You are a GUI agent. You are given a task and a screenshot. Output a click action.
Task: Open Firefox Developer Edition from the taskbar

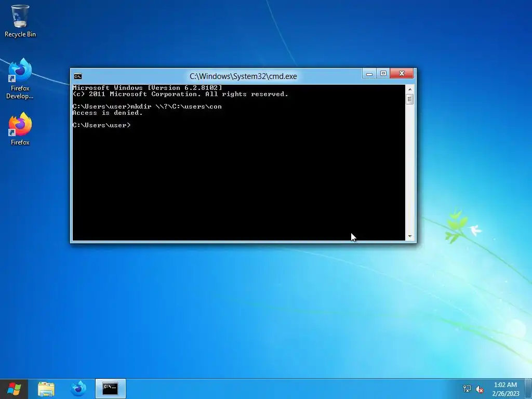pos(78,389)
